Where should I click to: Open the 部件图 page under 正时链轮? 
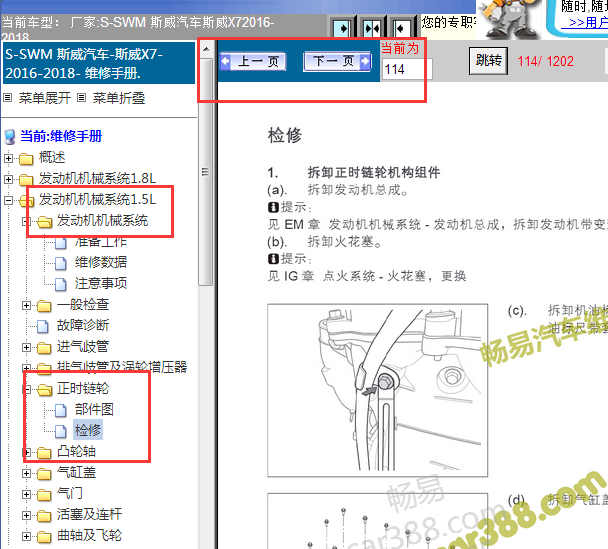[x=94, y=409]
